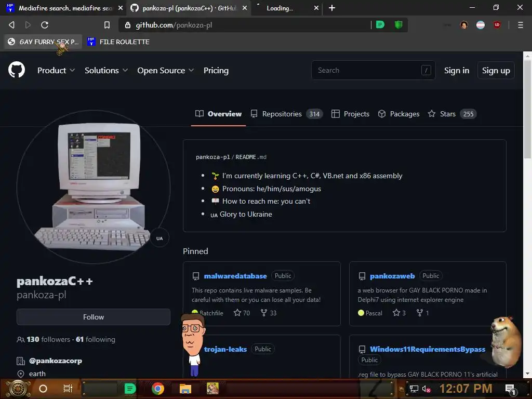Viewport: 532px width, 399px height.
Task: Open the @pankozacorp organization link
Action: coord(56,361)
